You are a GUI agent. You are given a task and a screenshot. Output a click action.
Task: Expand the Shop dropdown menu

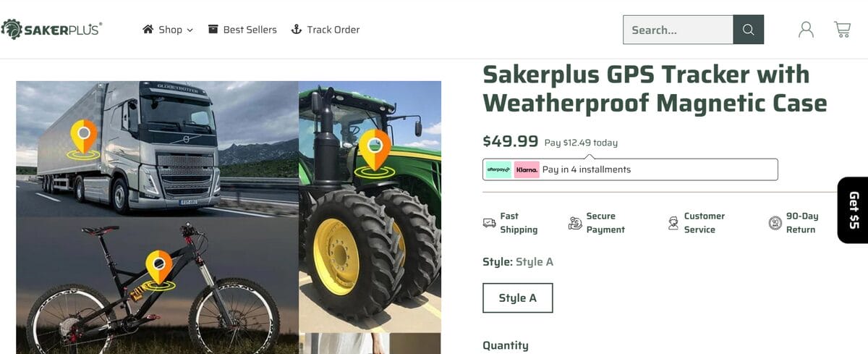168,30
